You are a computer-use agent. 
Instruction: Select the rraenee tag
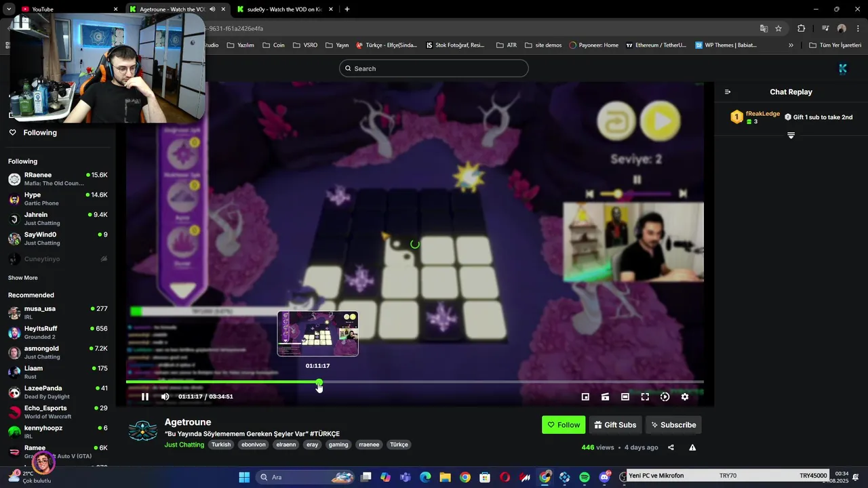tap(369, 445)
